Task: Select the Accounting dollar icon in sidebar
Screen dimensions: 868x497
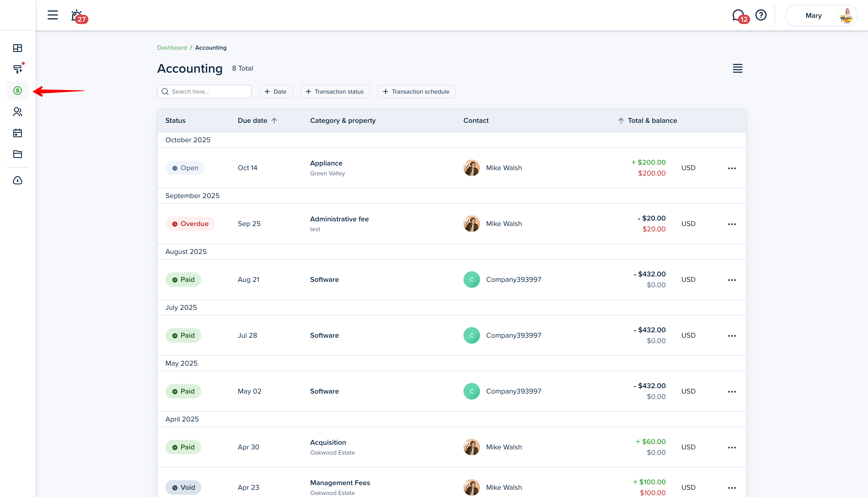Action: 17,91
